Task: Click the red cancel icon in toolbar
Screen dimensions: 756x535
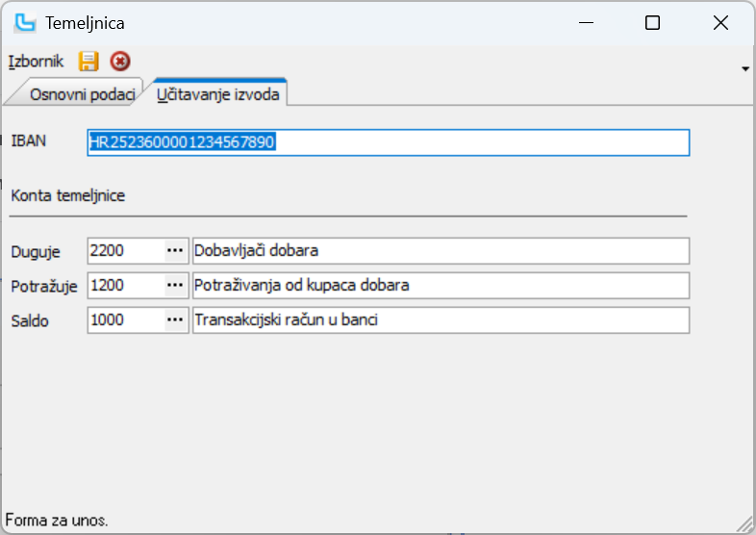Action: tap(119, 62)
